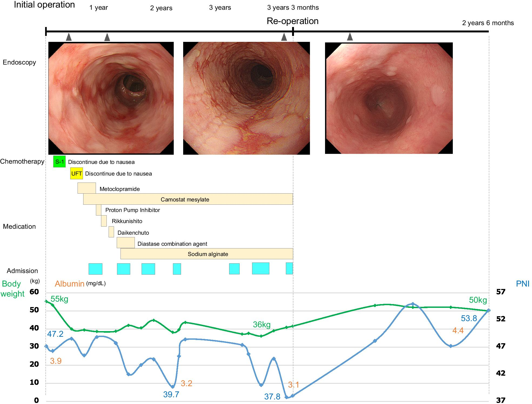532x404 pixels.
Task: Click the right axis value '57'
Action: (x=501, y=292)
